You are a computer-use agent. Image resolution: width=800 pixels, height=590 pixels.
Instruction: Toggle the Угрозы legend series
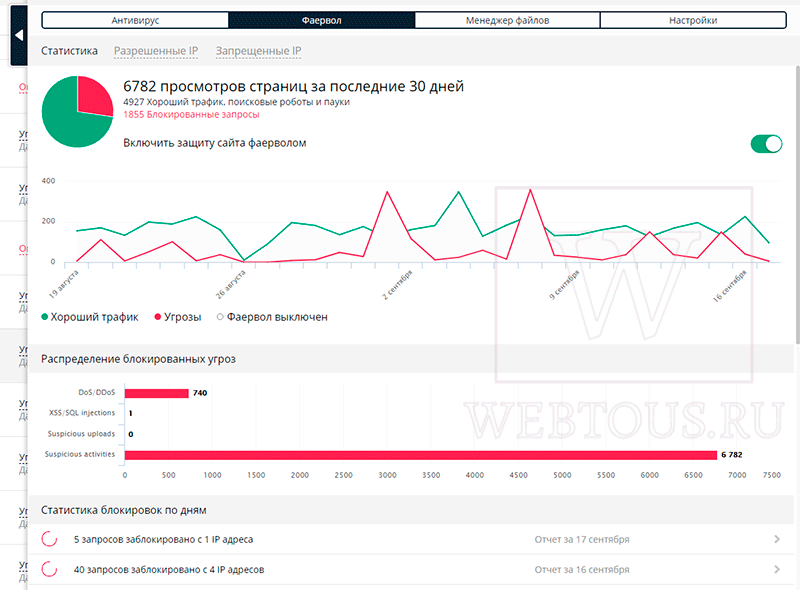[x=178, y=317]
